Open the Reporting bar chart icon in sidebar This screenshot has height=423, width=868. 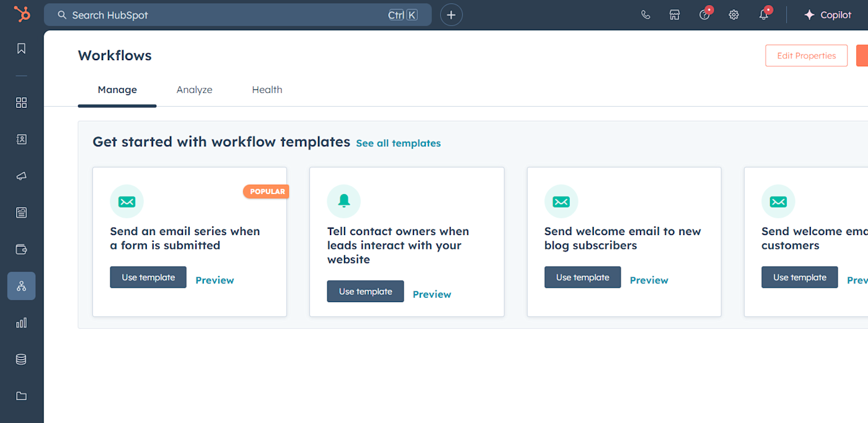pos(22,323)
